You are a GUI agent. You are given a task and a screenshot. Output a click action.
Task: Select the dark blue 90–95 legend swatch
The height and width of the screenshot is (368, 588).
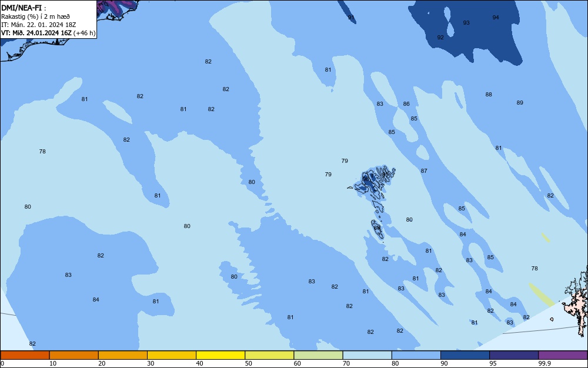[x=465, y=355]
